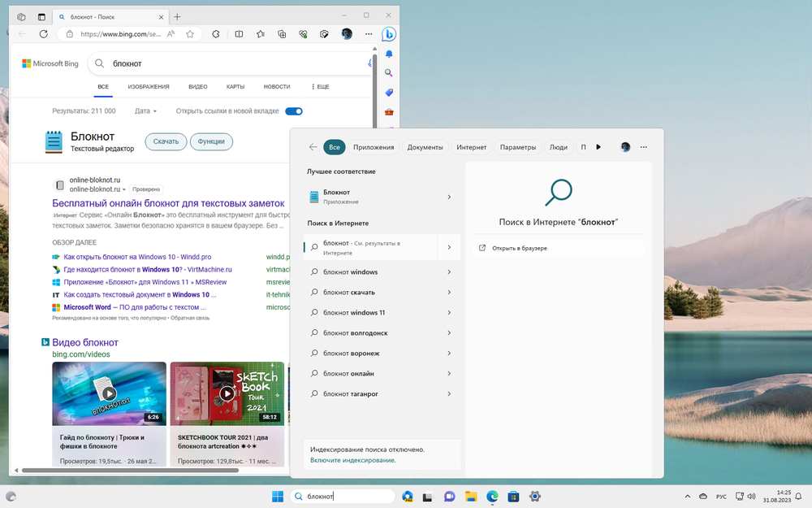The height and width of the screenshot is (508, 812).
Task: Click Edge icon in taskbar
Action: click(492, 497)
